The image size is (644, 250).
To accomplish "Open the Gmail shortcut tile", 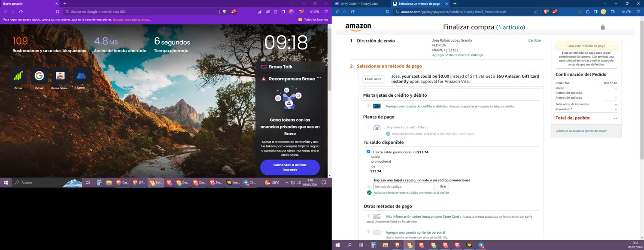I will (x=39, y=76).
